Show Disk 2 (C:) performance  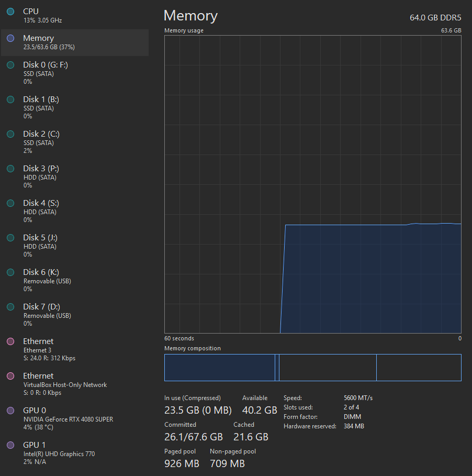tap(75, 142)
